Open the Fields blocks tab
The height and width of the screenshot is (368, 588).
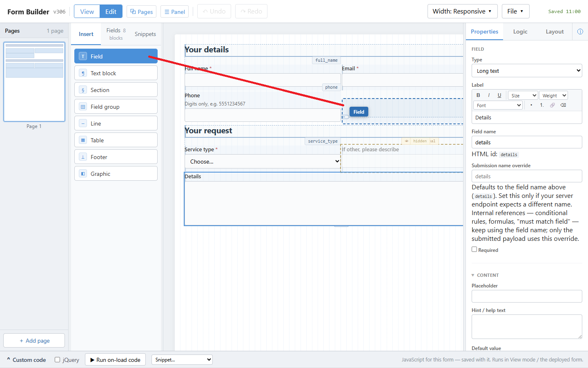116,34
